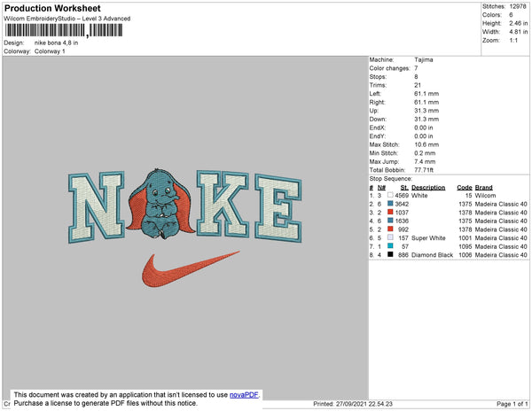This screenshot has height=411, width=532.
Task: Select the Brand column header
Action: (484, 188)
